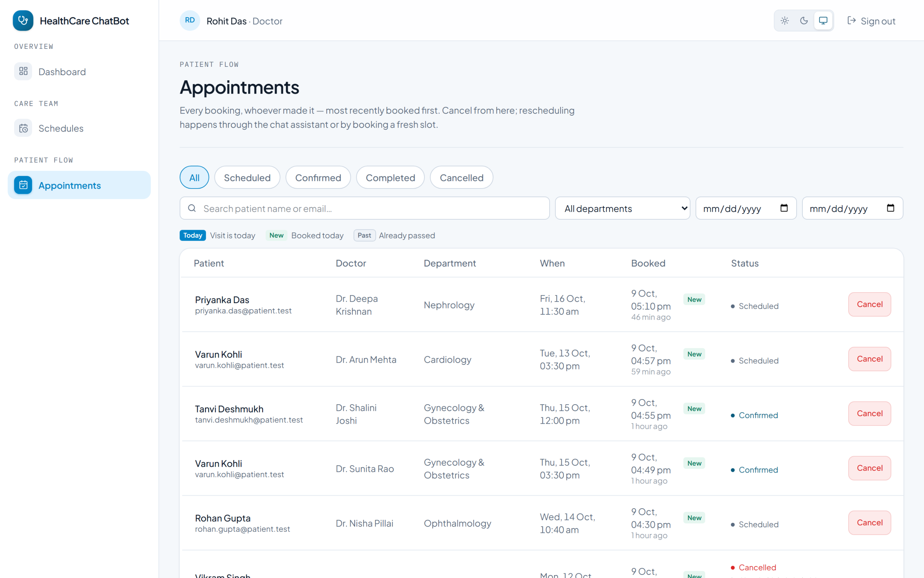Open Dashboard from the sidebar
The height and width of the screenshot is (578, 924).
[x=79, y=72]
